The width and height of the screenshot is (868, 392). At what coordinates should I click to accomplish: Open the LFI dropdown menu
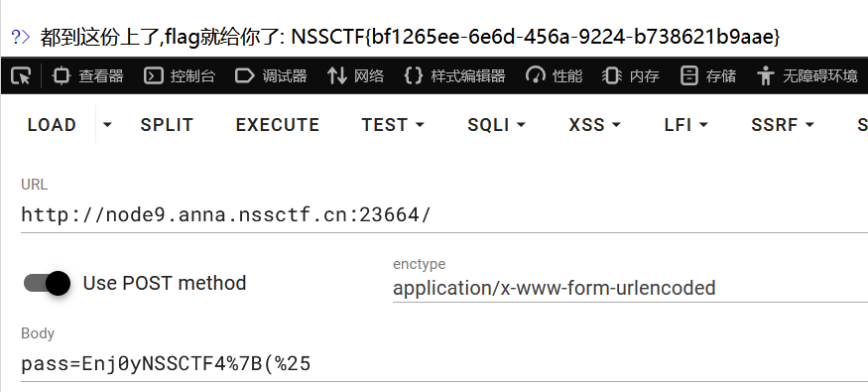pyautogui.click(x=686, y=125)
